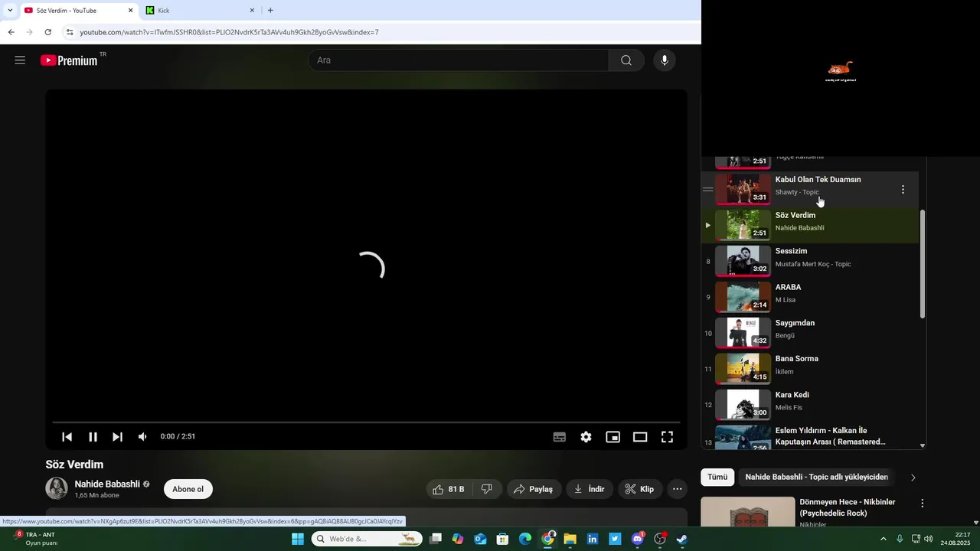980x551 pixels.
Task: Launch Microsoft Store from the taskbar
Action: [503, 539]
